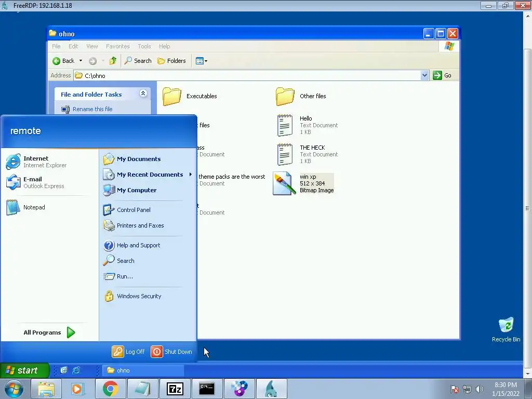Go Back in Explorer toolbar
Screen dimensions: 532x399
(x=64, y=61)
